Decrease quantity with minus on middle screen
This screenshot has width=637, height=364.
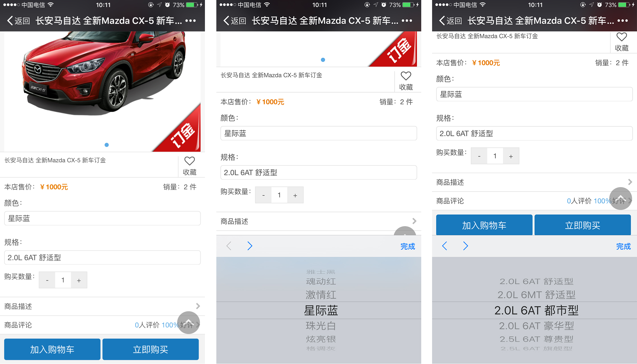tap(263, 195)
